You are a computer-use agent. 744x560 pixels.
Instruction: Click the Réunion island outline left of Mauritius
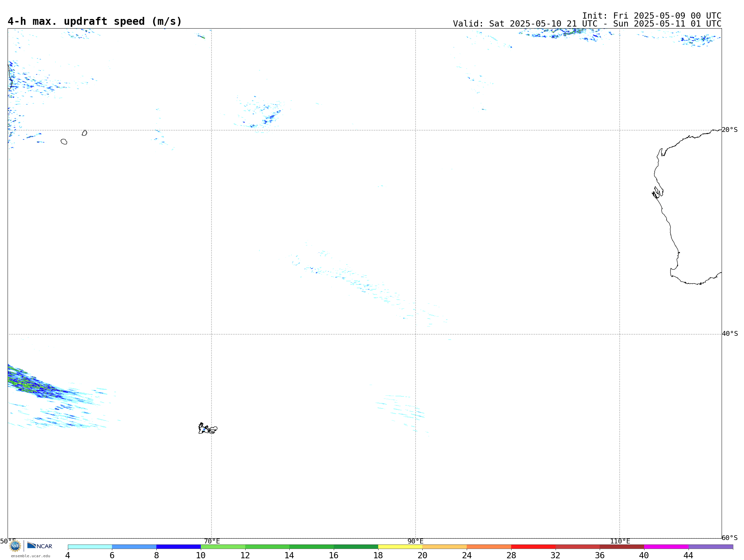pos(64,142)
